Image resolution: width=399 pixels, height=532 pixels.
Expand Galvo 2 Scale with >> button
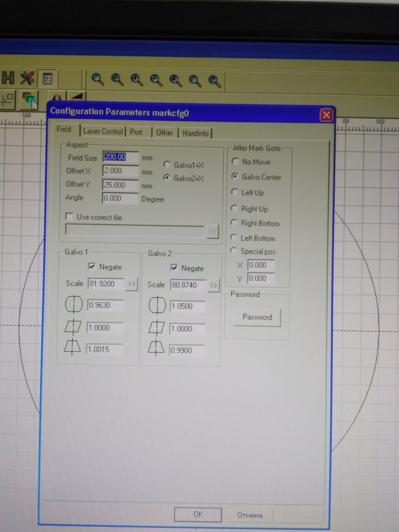point(213,286)
